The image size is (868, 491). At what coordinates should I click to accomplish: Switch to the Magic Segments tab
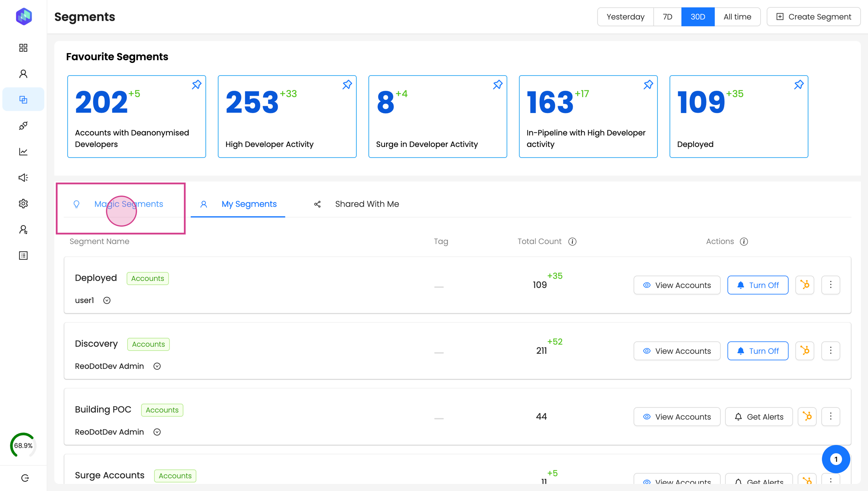pos(128,204)
